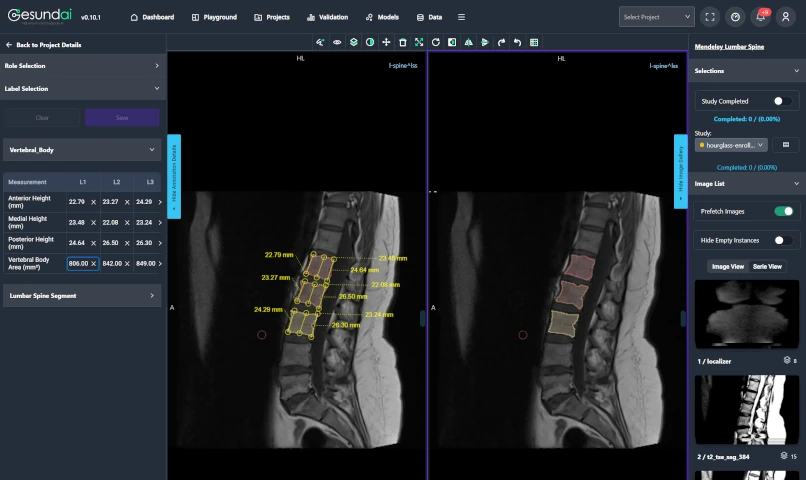Expand the Lumbar Spine Segment section
Viewport: 806px width, 480px height.
point(82,296)
